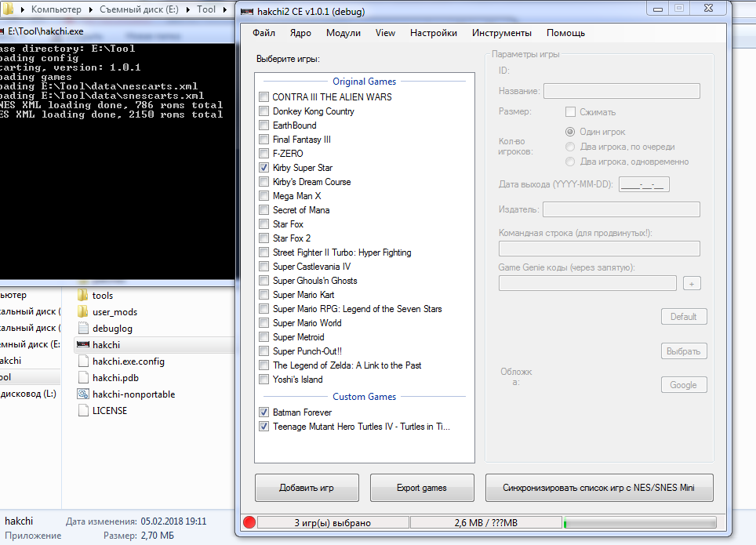Select the LICENSE file icon in Explorer

83,410
